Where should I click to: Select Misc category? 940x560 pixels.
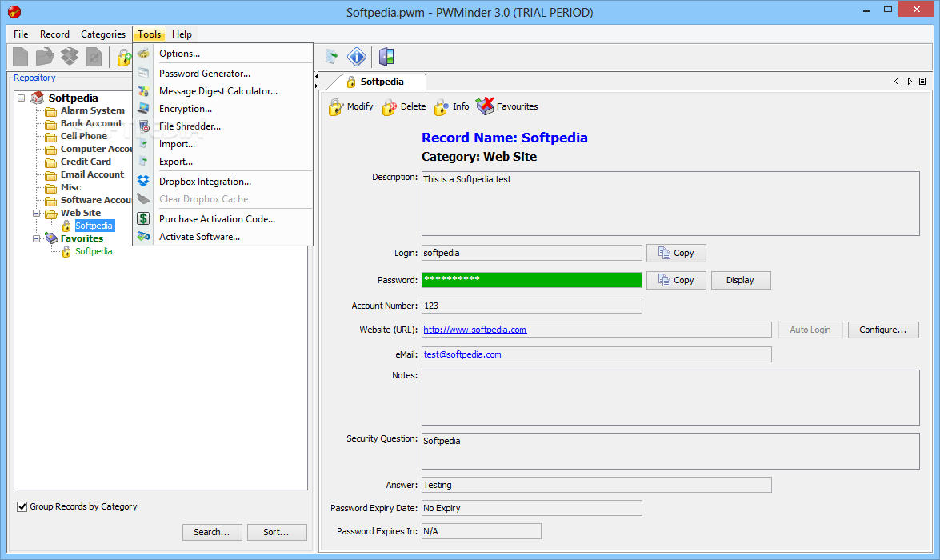[x=70, y=187]
